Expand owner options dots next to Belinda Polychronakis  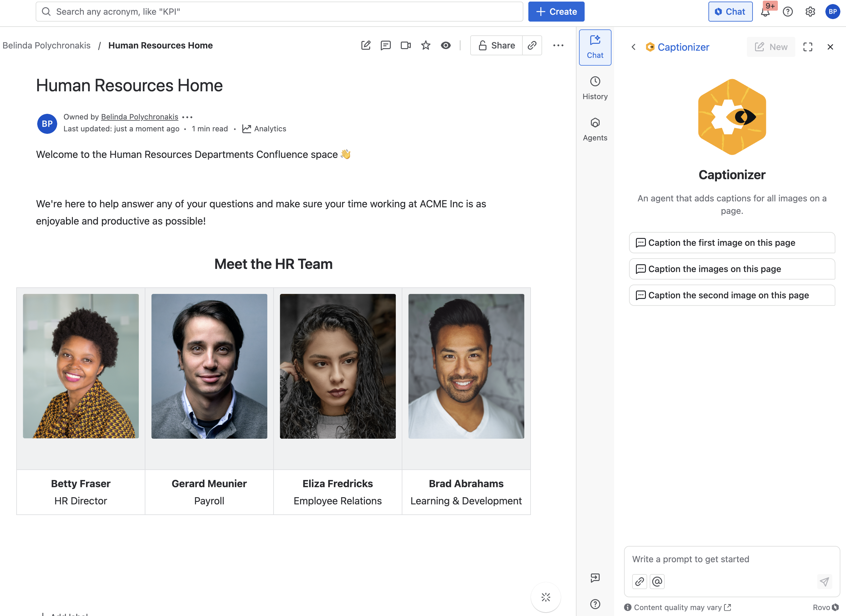pyautogui.click(x=187, y=117)
